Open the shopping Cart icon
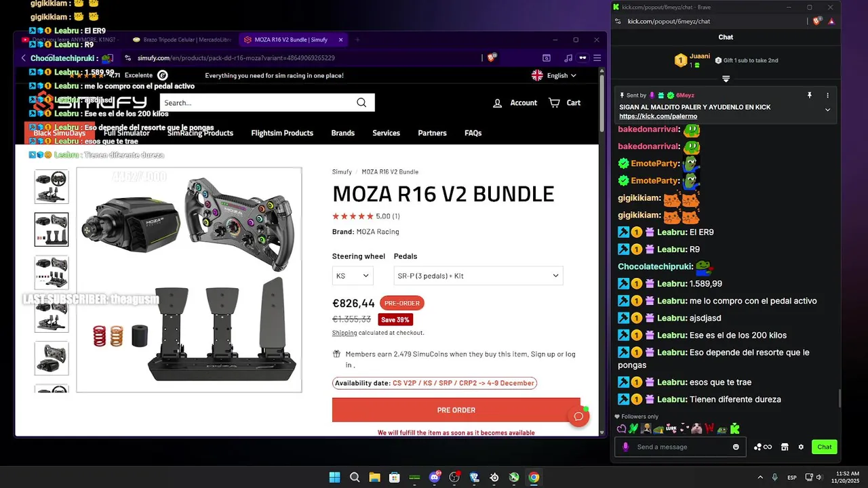The height and width of the screenshot is (488, 868). pos(554,103)
